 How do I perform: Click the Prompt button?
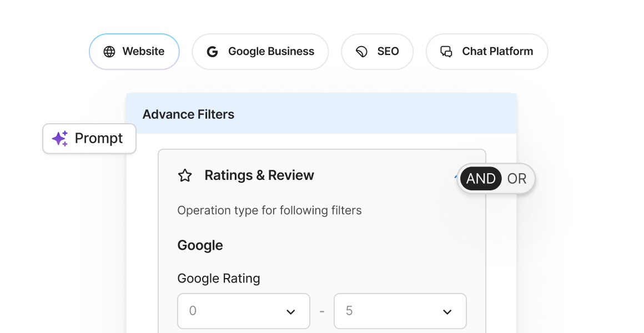89,138
